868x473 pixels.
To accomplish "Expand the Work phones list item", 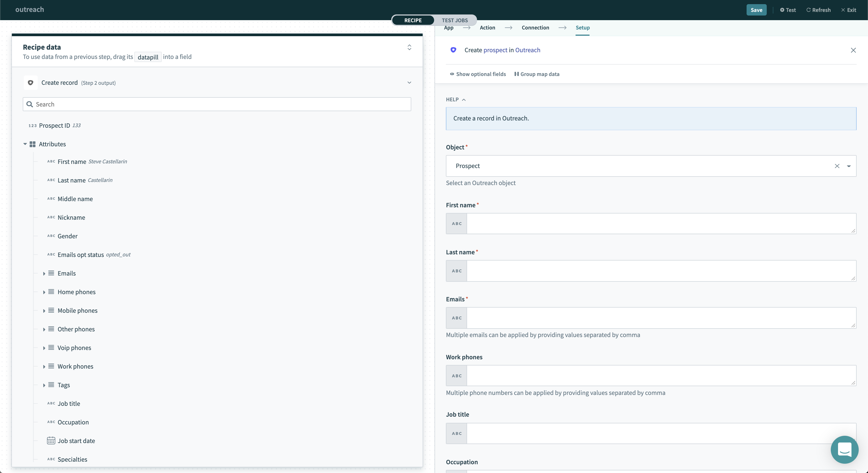I will 44,367.
